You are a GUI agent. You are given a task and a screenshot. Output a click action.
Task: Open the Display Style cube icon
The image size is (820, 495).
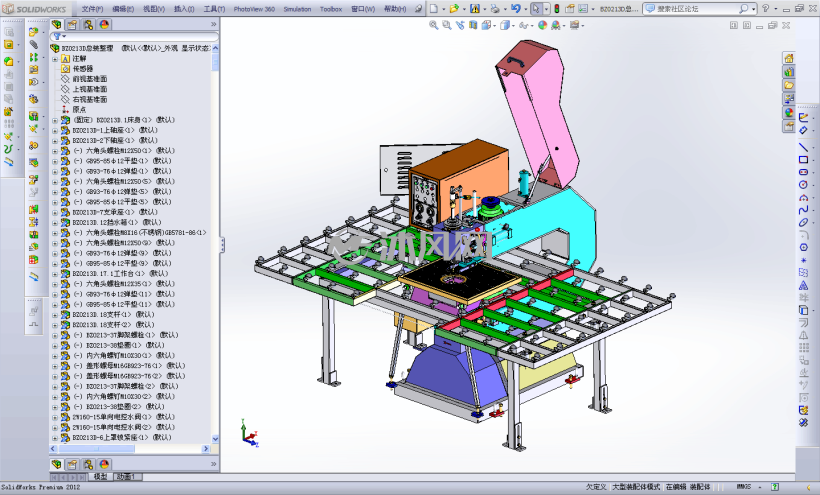pyautogui.click(x=505, y=25)
